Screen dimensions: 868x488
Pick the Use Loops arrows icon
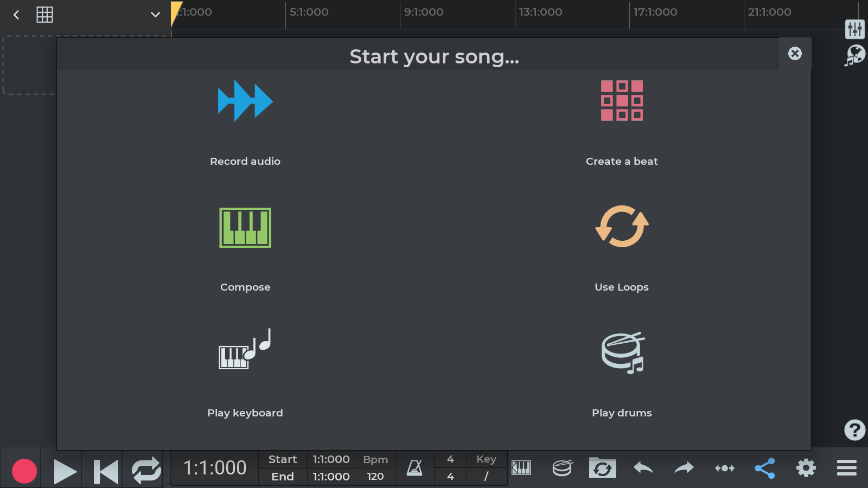(x=622, y=226)
